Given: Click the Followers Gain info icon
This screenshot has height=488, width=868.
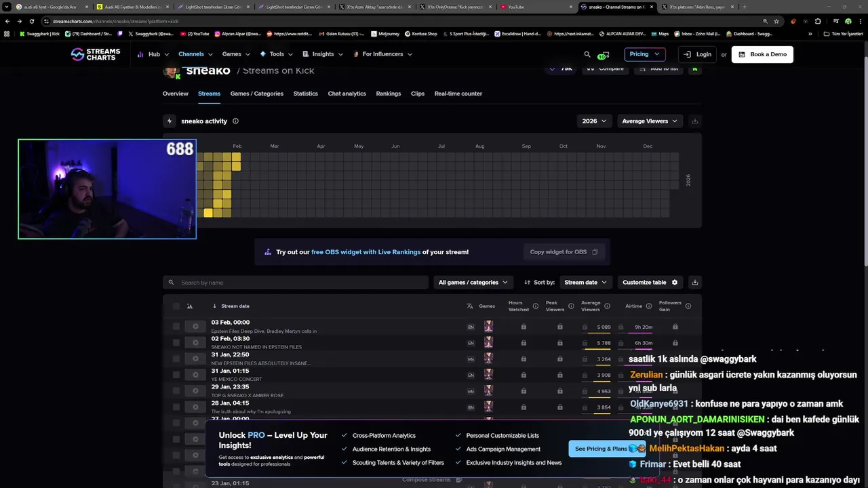Looking at the screenshot, I should [688, 306].
